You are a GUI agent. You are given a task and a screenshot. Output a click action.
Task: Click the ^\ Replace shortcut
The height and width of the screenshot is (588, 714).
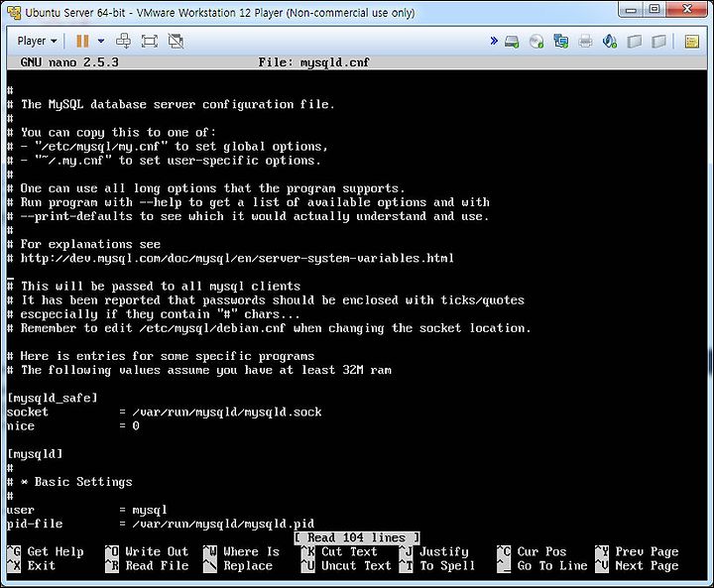[x=238, y=565]
